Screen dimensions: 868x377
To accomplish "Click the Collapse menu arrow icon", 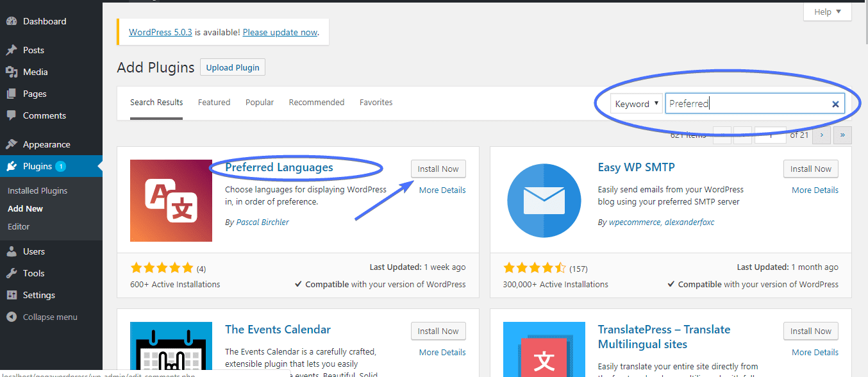I will [x=12, y=317].
